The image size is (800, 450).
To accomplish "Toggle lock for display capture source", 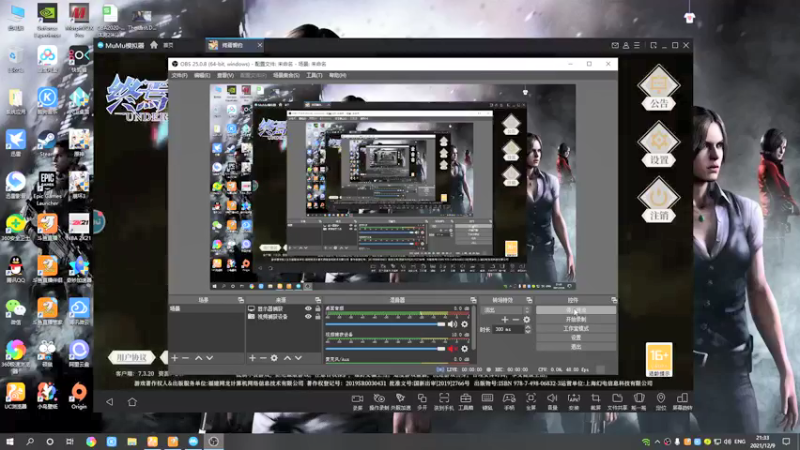I will 318,309.
